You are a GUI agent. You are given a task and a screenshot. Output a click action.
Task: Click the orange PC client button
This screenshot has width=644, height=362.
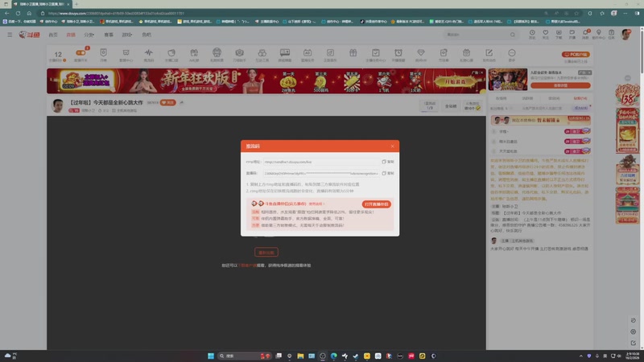pos(576,54)
